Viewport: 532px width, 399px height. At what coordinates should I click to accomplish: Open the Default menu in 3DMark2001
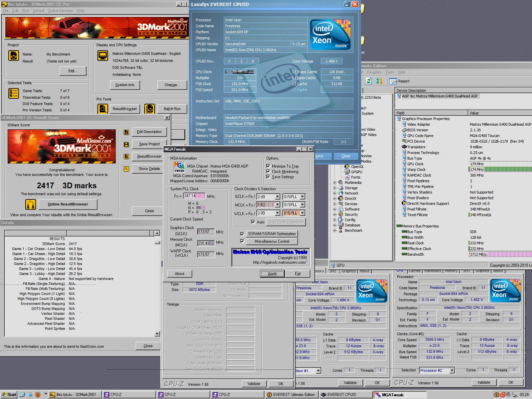(x=39, y=11)
